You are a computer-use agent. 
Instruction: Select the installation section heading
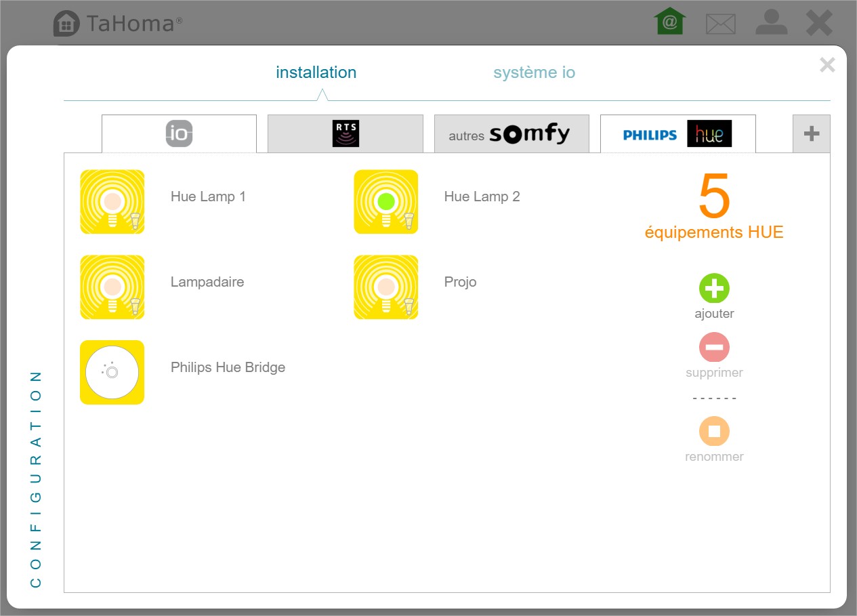pos(316,73)
